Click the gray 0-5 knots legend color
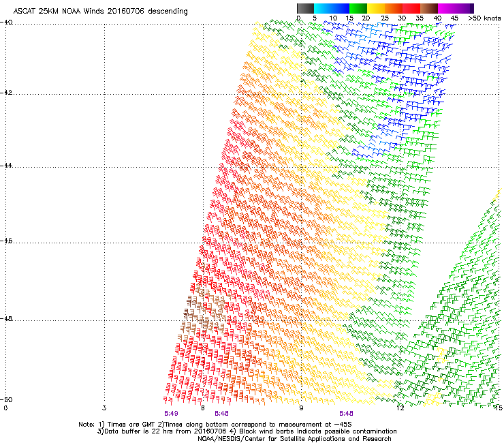The height and width of the screenshot is (443, 504). (305, 8)
